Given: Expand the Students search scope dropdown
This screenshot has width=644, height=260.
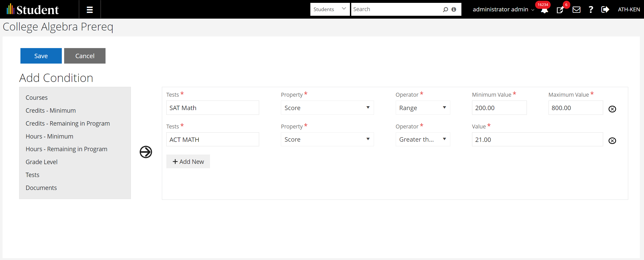Looking at the screenshot, I should (x=330, y=9).
